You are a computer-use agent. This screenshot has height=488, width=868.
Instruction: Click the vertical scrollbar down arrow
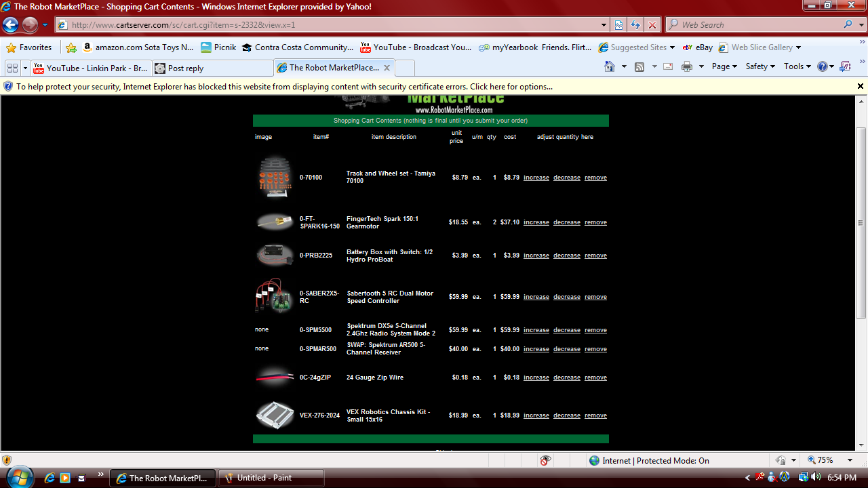tap(861, 445)
